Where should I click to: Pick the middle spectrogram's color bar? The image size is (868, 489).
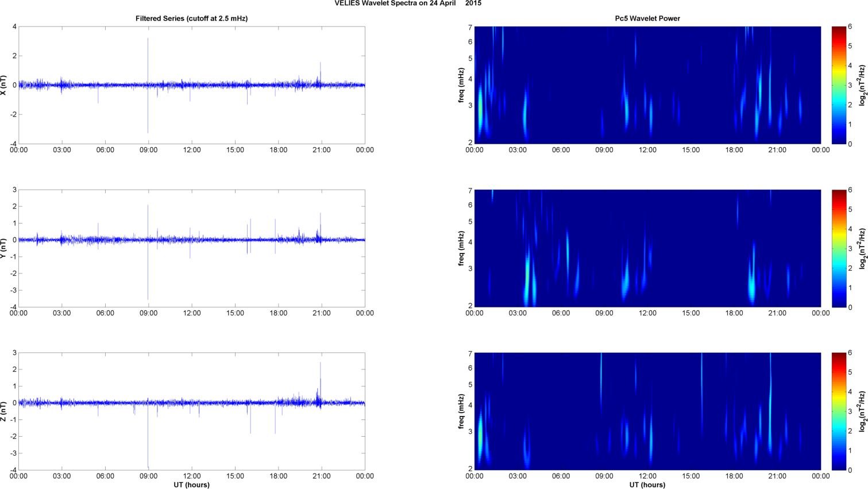pyautogui.click(x=839, y=248)
